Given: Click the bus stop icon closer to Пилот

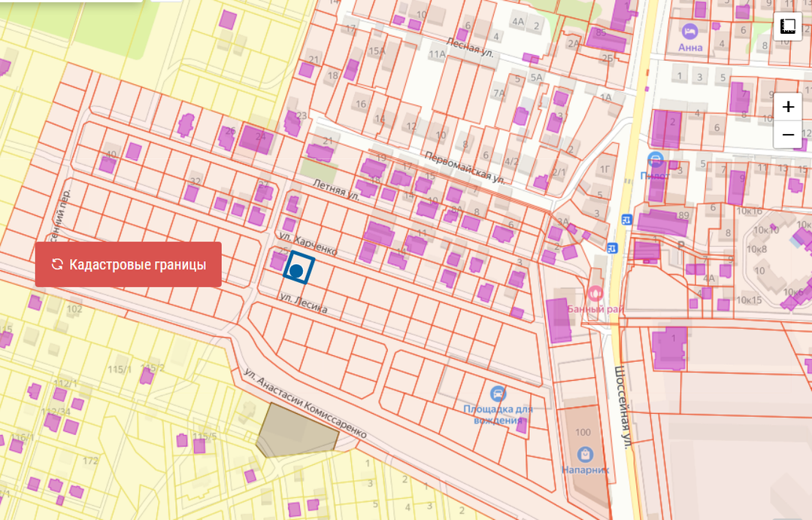Looking at the screenshot, I should point(626,219).
